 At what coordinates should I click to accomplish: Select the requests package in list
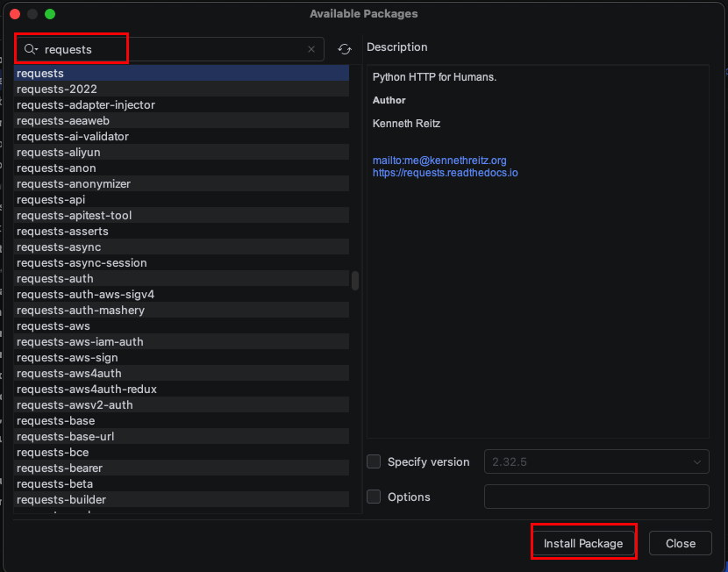pyautogui.click(x=40, y=74)
